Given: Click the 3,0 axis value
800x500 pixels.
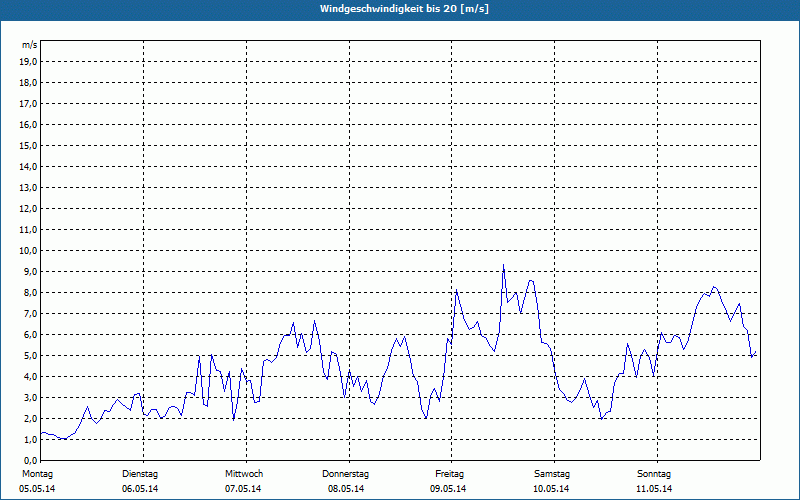Looking at the screenshot, I should pyautogui.click(x=31, y=397).
